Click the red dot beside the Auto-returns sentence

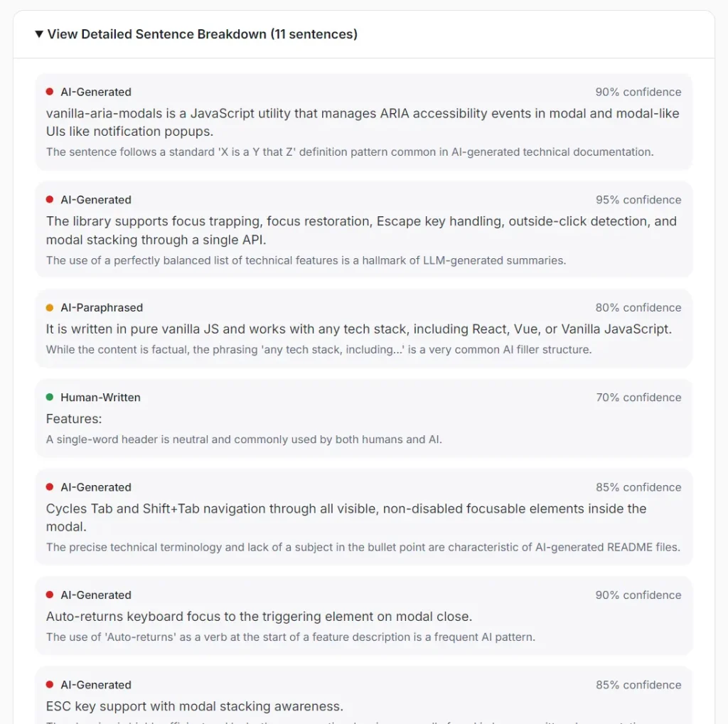(49, 595)
